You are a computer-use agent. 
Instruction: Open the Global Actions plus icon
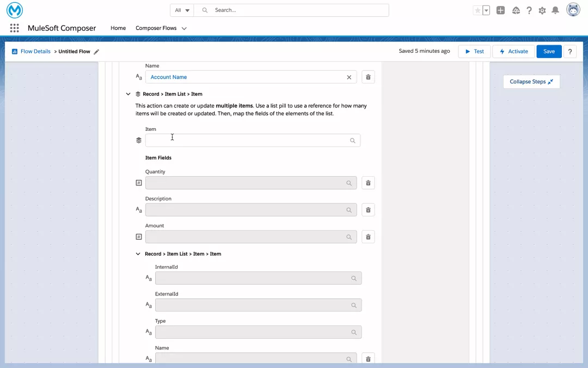point(500,10)
